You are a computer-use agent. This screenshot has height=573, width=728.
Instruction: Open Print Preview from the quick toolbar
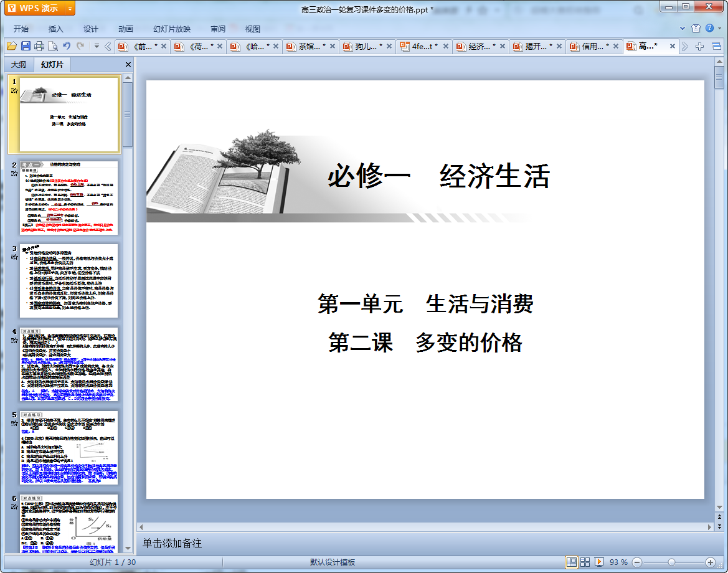tap(53, 46)
